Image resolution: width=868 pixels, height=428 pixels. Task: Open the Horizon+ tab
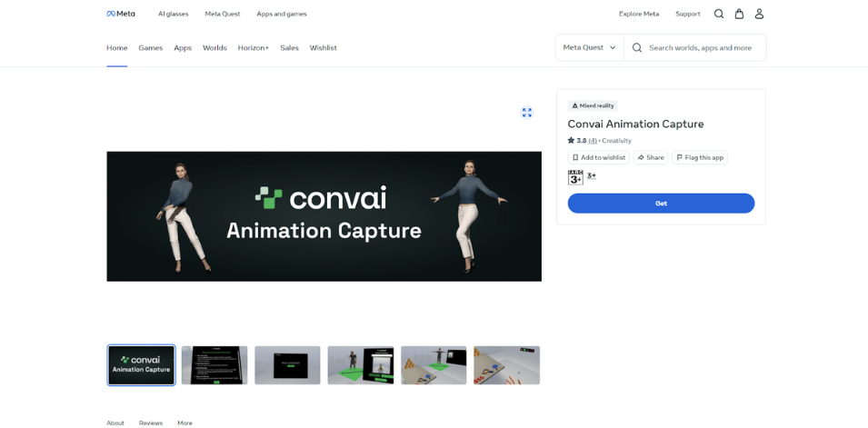pyautogui.click(x=254, y=48)
